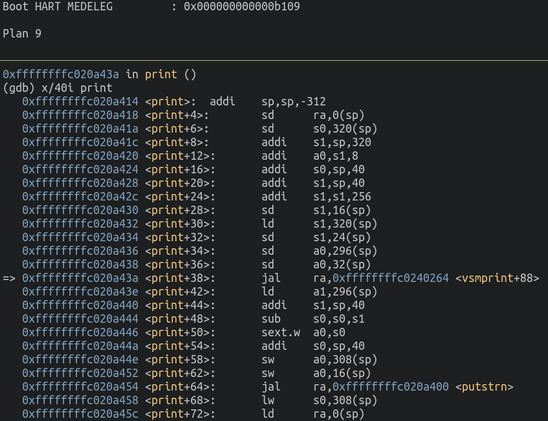Click the Boot HART MEDELEG value

click(x=241, y=7)
